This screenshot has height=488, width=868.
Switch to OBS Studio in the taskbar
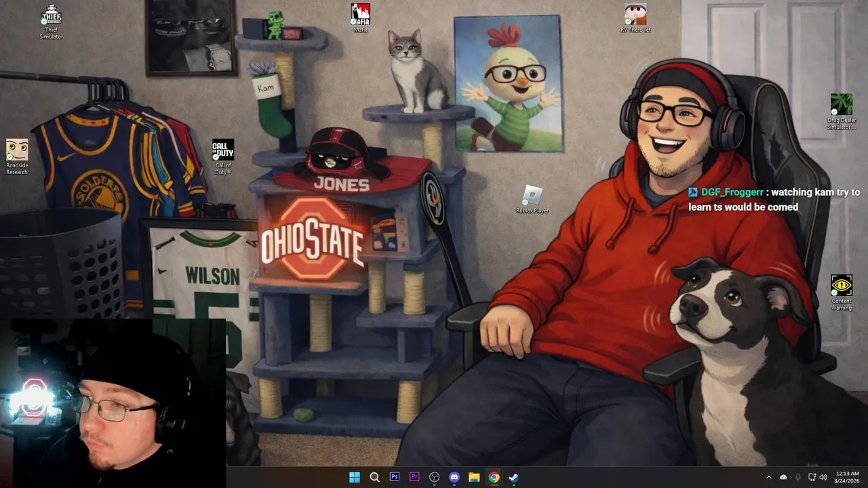pyautogui.click(x=434, y=477)
